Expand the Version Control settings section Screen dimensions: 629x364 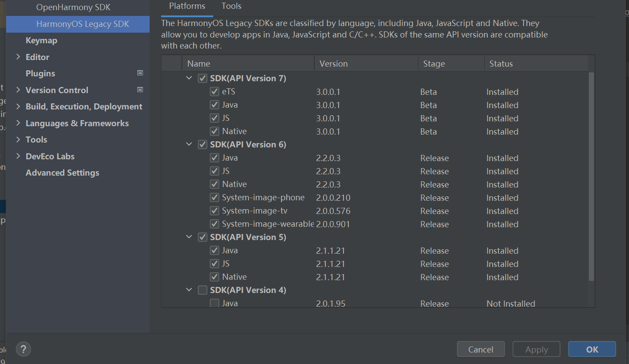(18, 90)
